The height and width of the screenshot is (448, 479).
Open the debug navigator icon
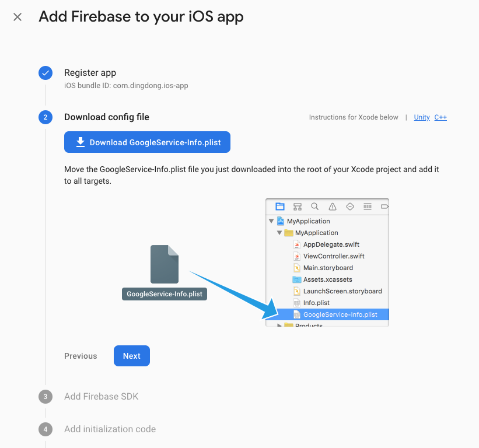point(368,206)
